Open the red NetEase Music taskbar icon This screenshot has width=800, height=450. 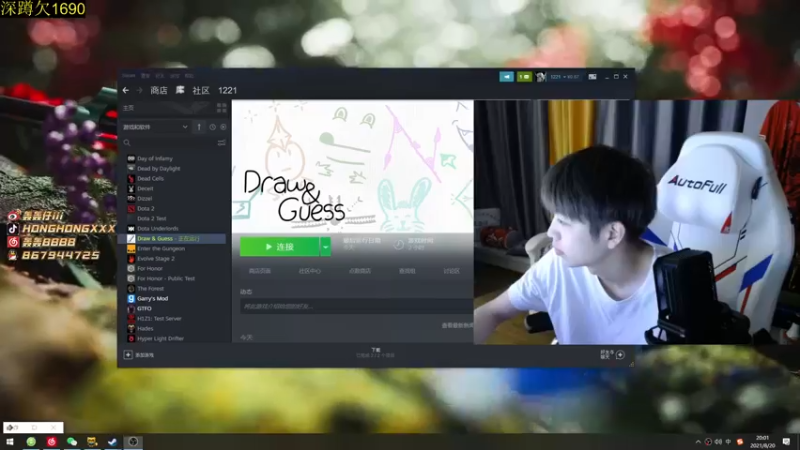[x=52, y=442]
